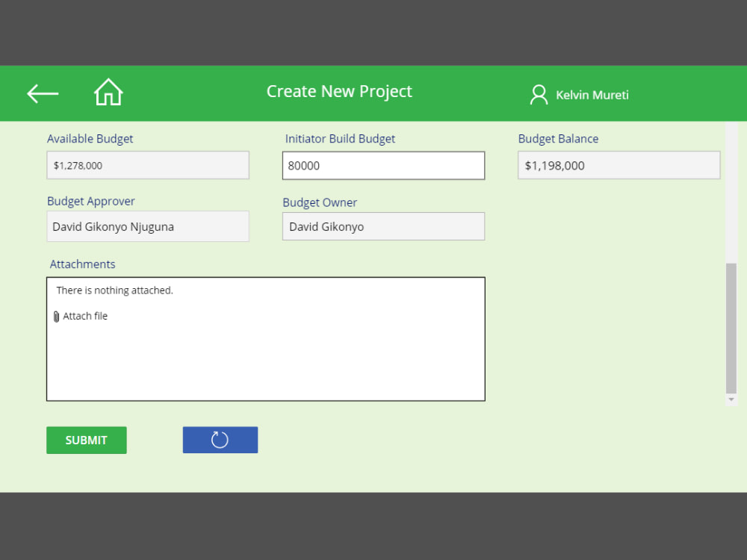Click the Kelvin Mureti user name
747x560 pixels.
tap(592, 96)
